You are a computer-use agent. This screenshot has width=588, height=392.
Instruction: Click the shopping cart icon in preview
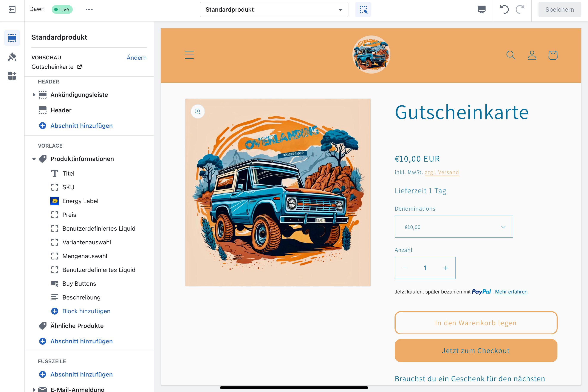point(553,55)
